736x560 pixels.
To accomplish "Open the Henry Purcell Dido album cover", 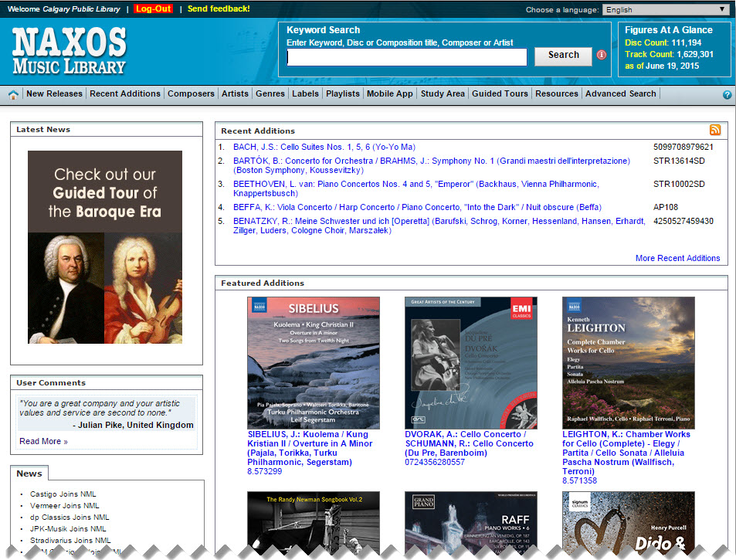I will [x=629, y=523].
